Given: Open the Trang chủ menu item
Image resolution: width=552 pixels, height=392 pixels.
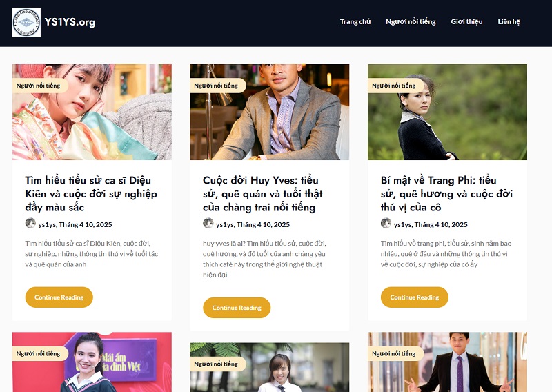Looking at the screenshot, I should 355,22.
